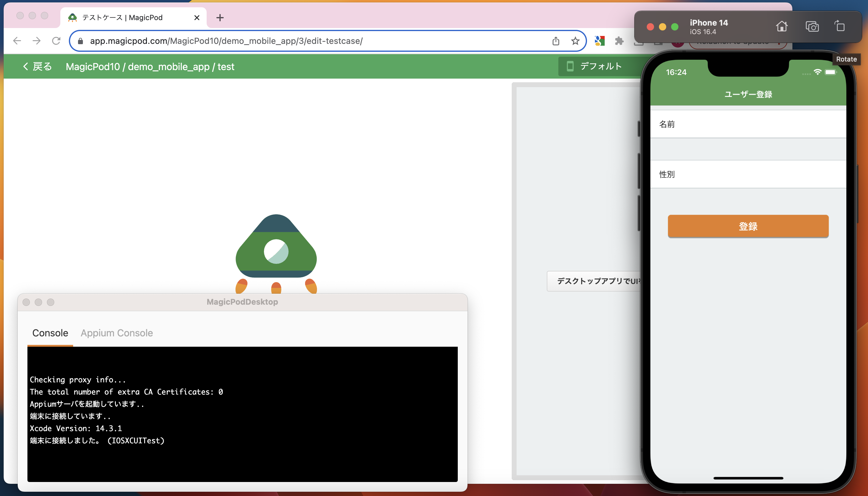Click the extra CA Certificates console line
This screenshot has height=496, width=868.
(126, 392)
